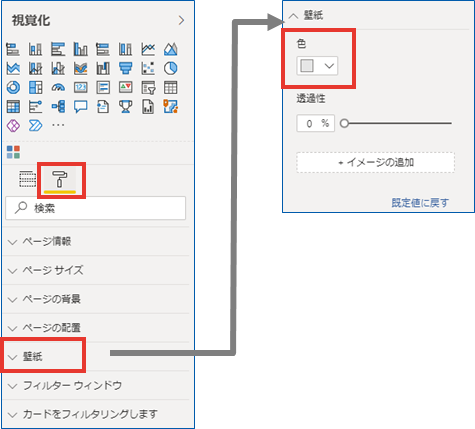Click the colored squares icon under the visuals gallery
Viewport: 475px width, 429px height.
point(13,152)
